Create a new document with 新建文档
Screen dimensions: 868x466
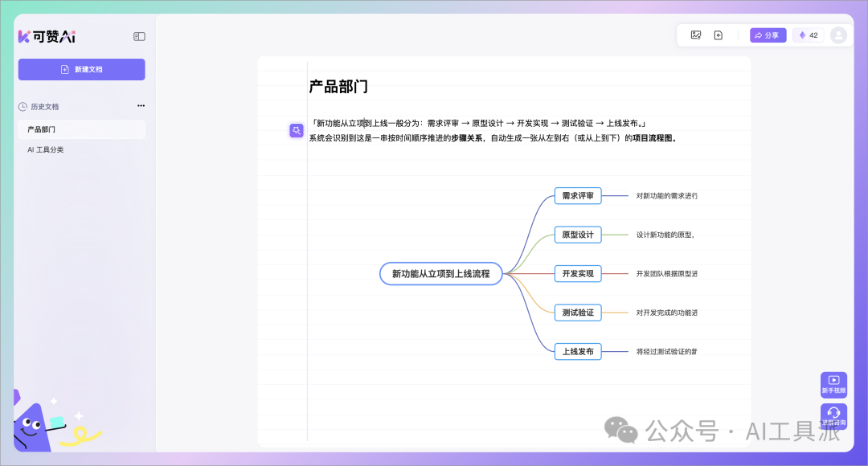(81, 70)
